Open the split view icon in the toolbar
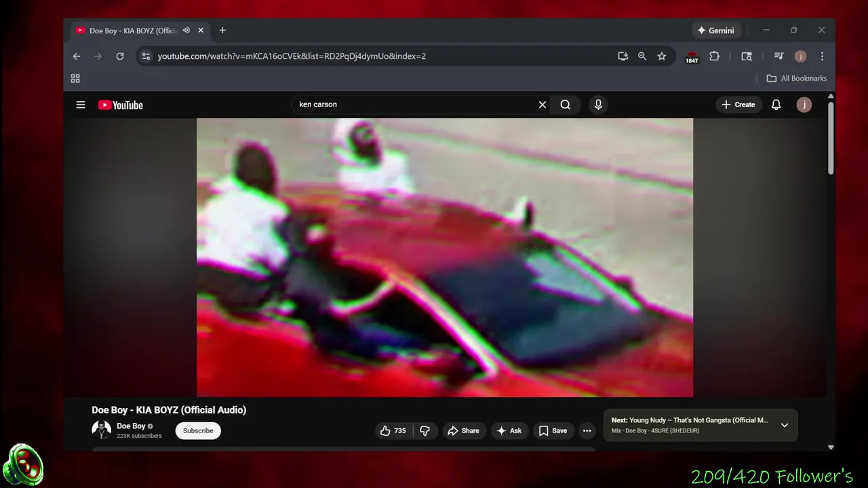Viewport: 868px width, 488px height. point(747,56)
